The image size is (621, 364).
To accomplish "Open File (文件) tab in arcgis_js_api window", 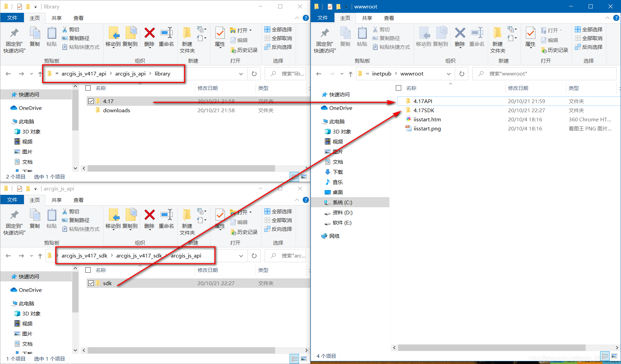I will point(12,200).
